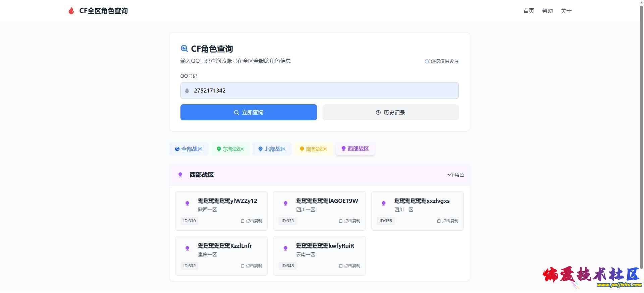
Task: Click the page vertical scrollbar
Action: [x=641, y=134]
